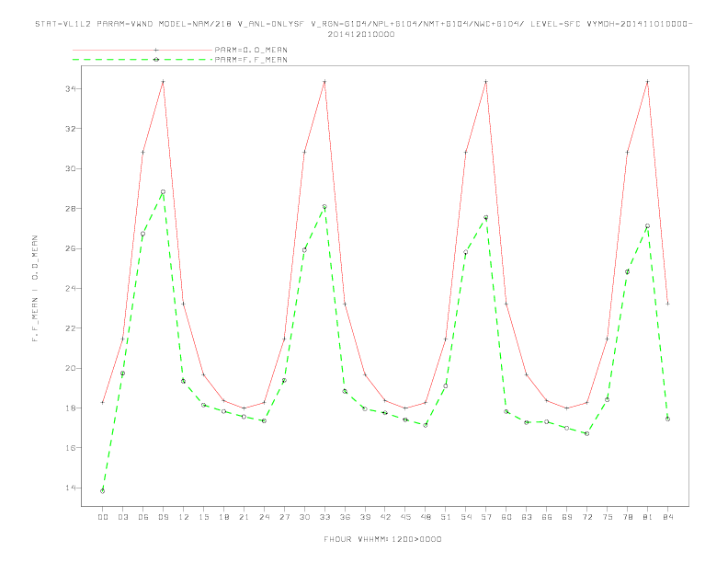Click the title's second line 201412010000
728x563 pixels.
click(361, 34)
